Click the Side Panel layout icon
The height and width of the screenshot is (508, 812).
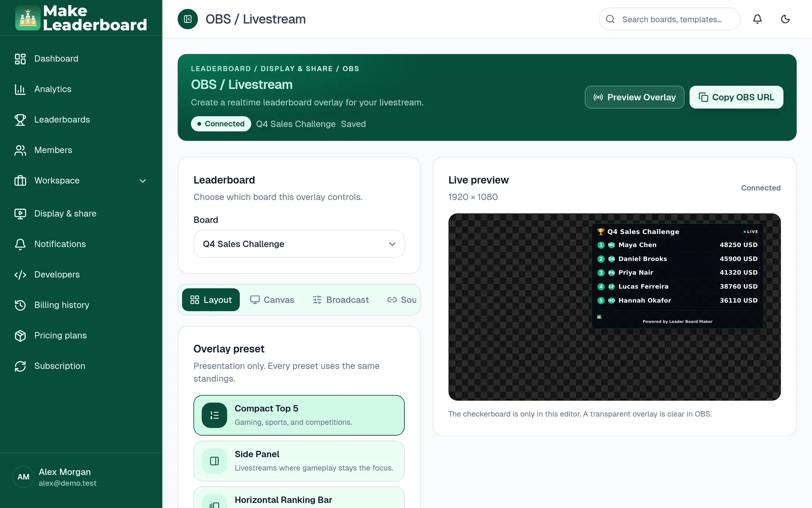pos(214,461)
